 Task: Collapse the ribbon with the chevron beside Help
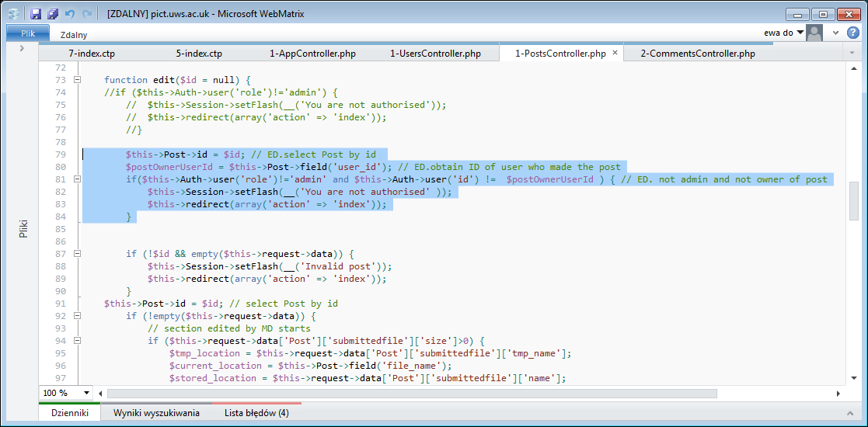pyautogui.click(x=836, y=33)
